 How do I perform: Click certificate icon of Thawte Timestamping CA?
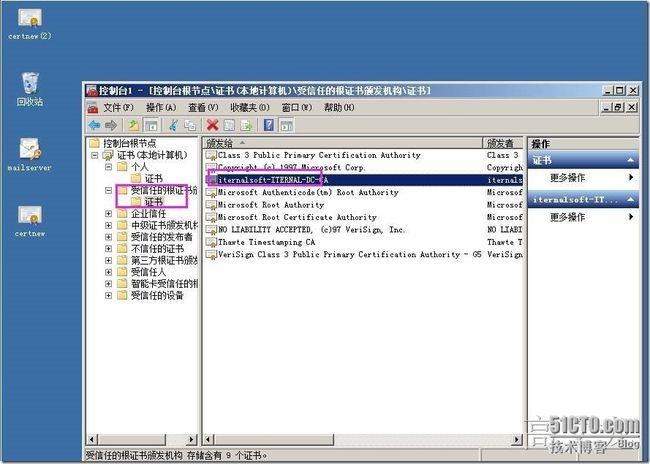point(211,242)
